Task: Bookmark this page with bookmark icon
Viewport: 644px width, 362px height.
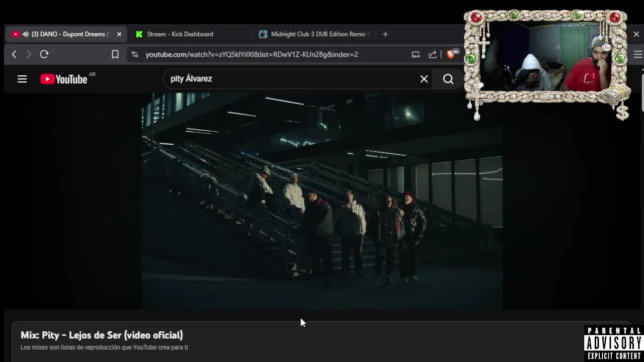Action: point(115,54)
